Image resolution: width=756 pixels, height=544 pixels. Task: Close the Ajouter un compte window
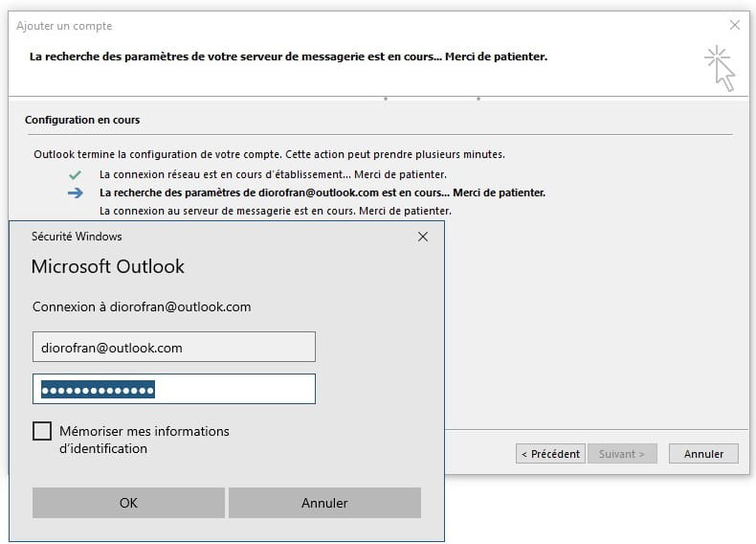click(x=734, y=25)
